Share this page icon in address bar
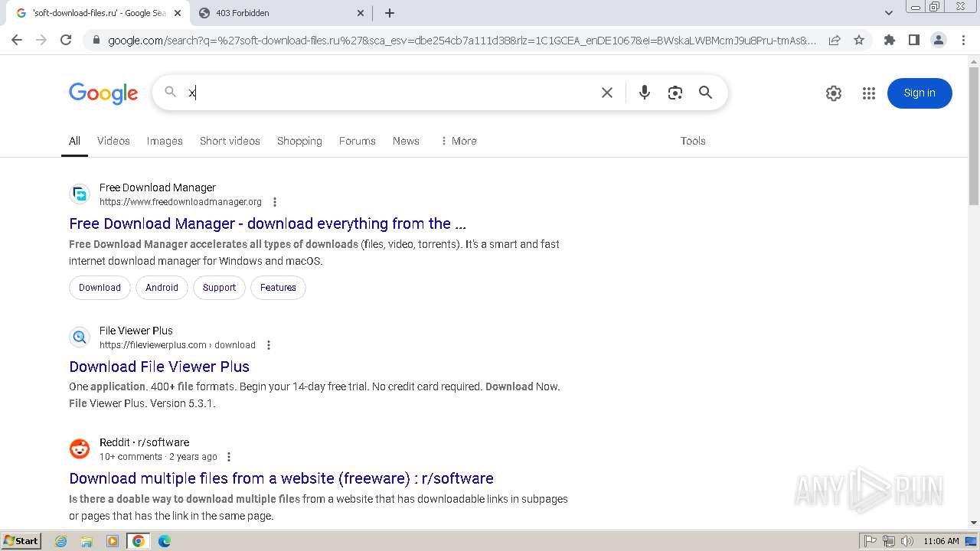This screenshot has height=551, width=980. click(x=835, y=40)
